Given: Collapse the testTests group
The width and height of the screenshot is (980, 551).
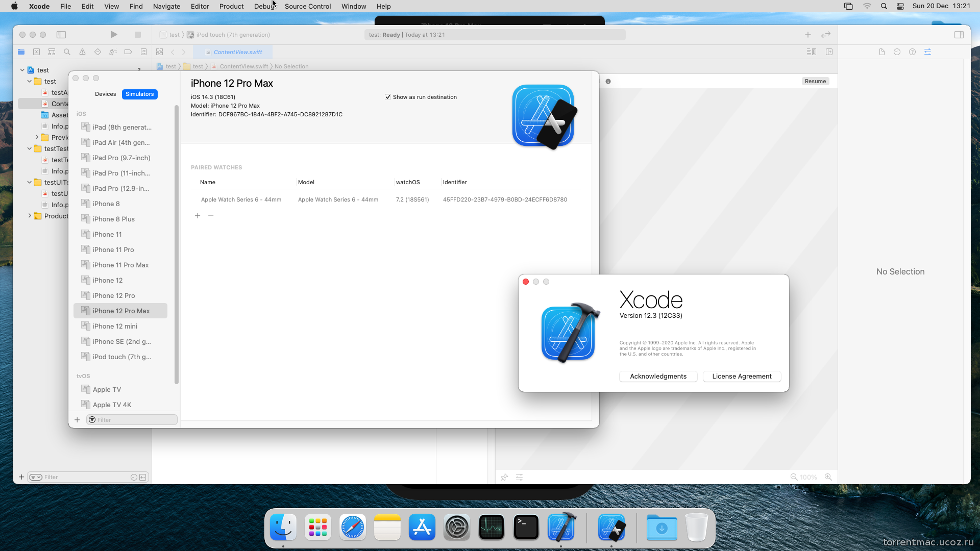Looking at the screenshot, I should tap(30, 148).
